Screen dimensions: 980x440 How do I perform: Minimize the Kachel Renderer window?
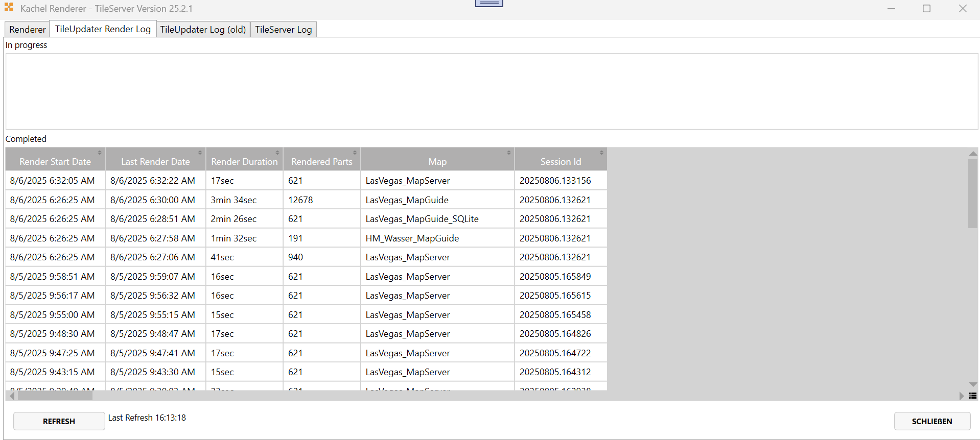891,9
